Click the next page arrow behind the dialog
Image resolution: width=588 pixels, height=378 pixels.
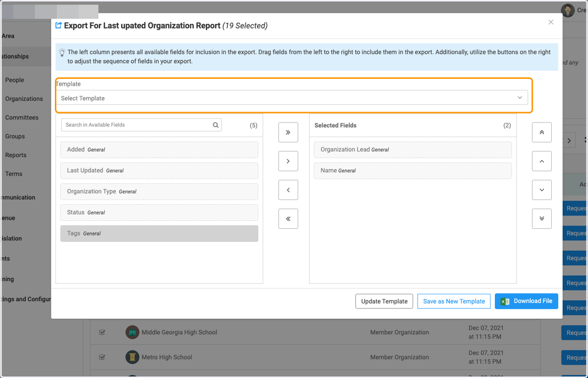(568, 141)
